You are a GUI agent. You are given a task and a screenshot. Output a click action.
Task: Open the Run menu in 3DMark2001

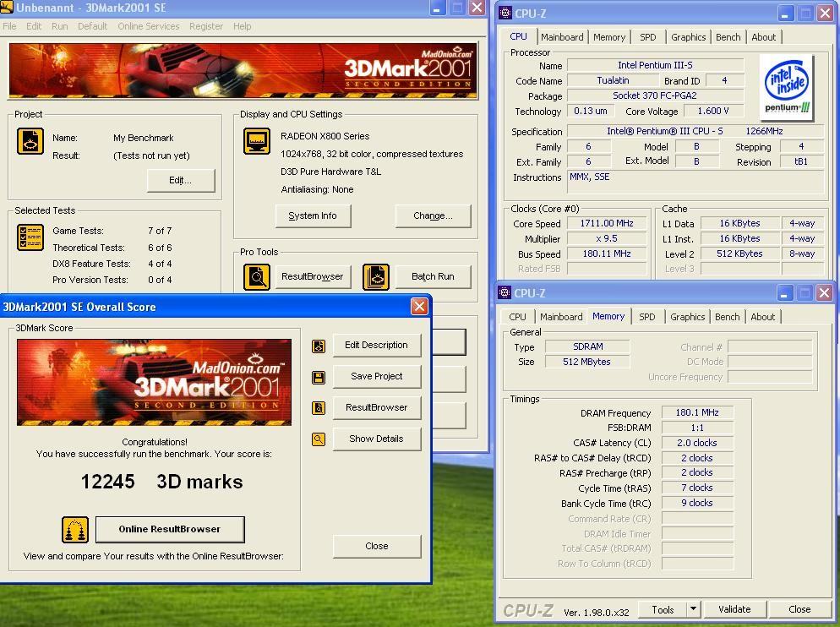[59, 26]
